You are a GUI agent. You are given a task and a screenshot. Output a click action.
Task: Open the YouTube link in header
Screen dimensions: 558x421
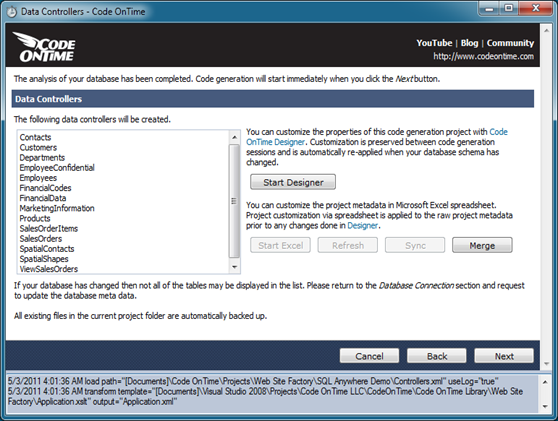point(434,43)
